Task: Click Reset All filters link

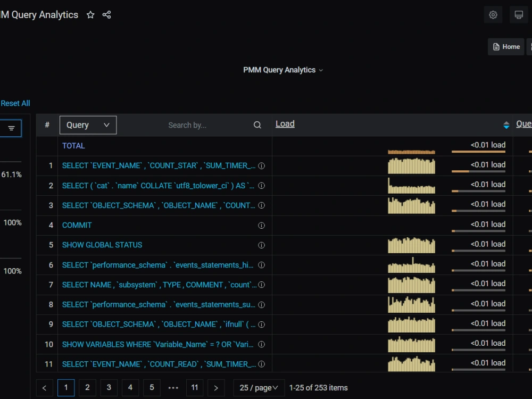Action: coord(15,103)
